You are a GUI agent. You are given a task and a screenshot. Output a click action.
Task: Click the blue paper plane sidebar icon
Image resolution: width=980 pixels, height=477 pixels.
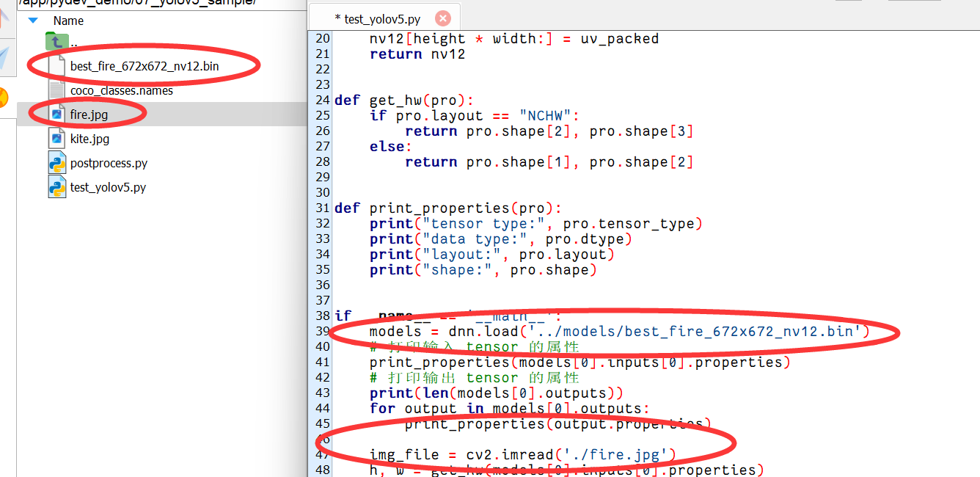4,59
